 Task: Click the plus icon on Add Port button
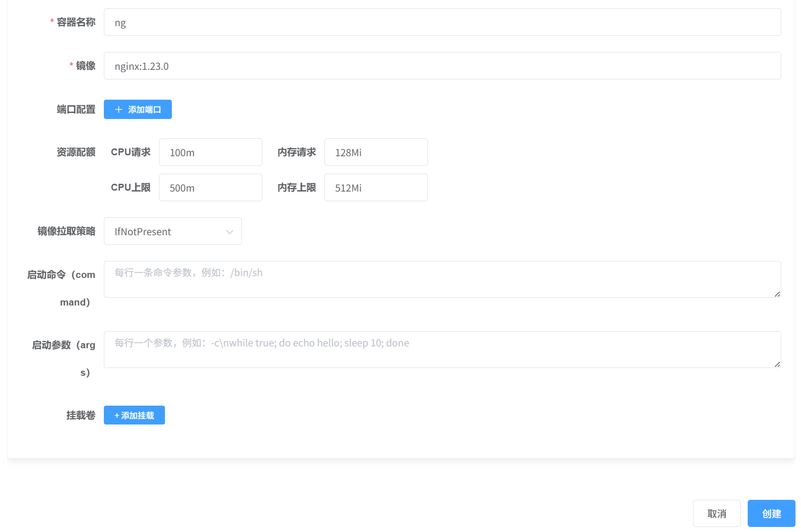[x=119, y=109]
